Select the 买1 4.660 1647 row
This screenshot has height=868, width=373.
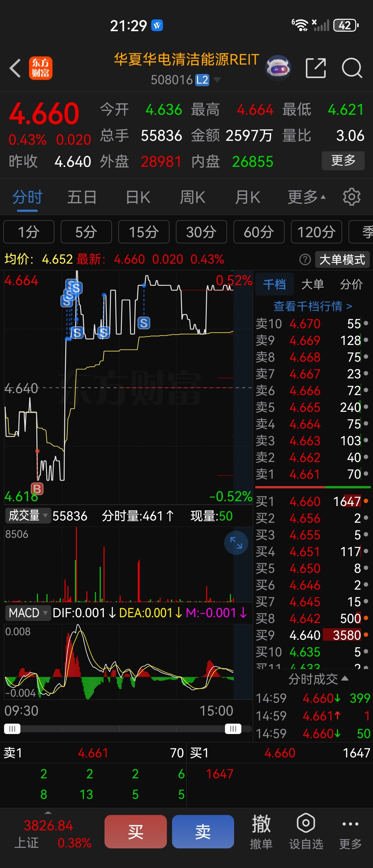(x=313, y=502)
